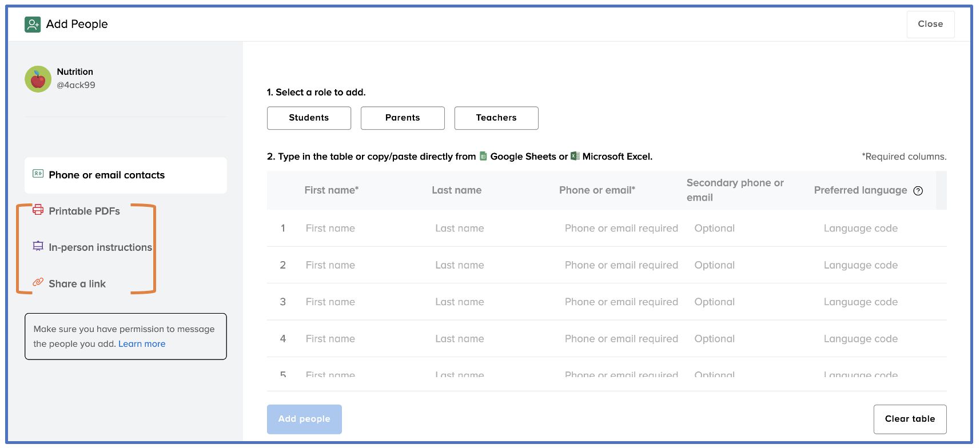Open the Printable PDFs tab
The width and height of the screenshot is (980, 448).
(x=84, y=211)
